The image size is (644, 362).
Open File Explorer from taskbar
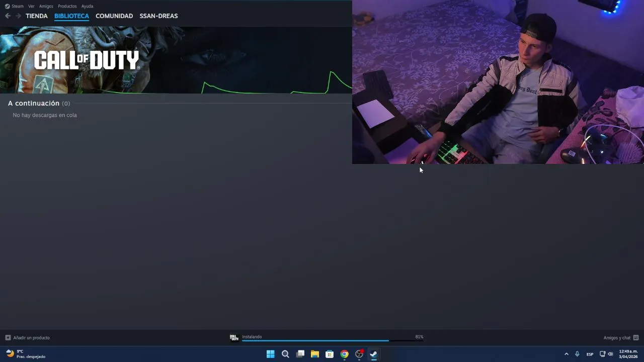point(315,354)
